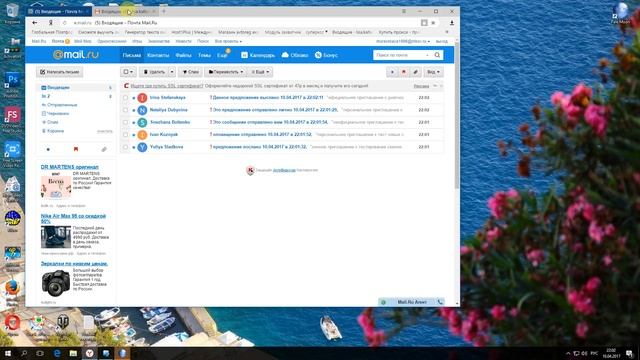Image resolution: width=640 pixels, height=360 pixels.
Task: Click the red flag icon below the folder list
Action: pos(76,149)
